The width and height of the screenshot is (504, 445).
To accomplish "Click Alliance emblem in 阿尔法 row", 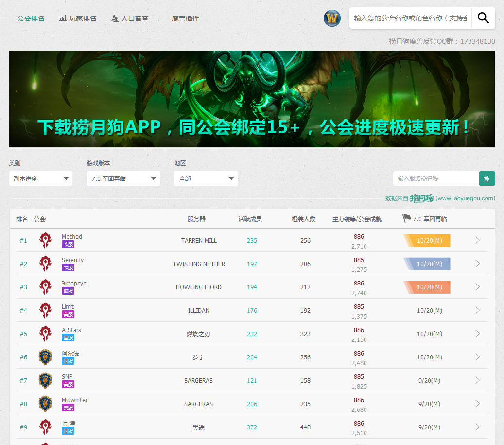I will click(45, 357).
